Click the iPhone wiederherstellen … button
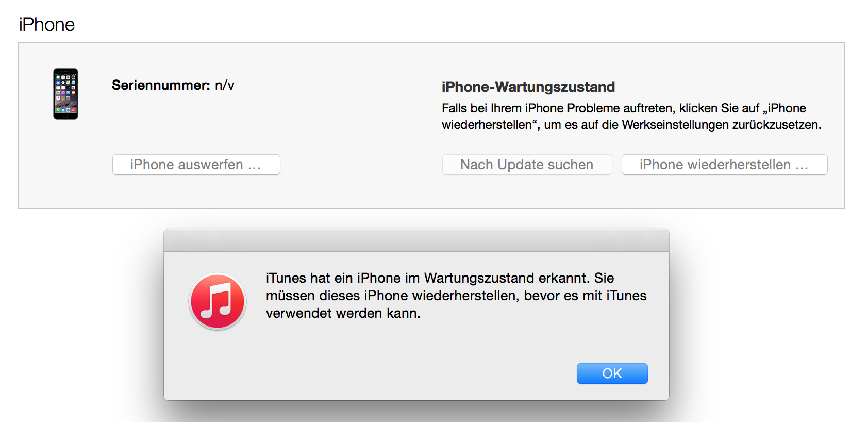 [x=724, y=165]
